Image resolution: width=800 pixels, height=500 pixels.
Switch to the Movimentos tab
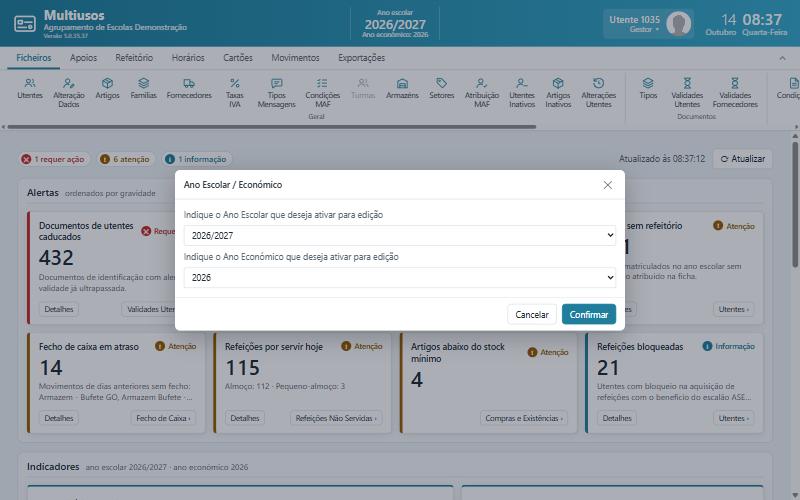pos(295,58)
